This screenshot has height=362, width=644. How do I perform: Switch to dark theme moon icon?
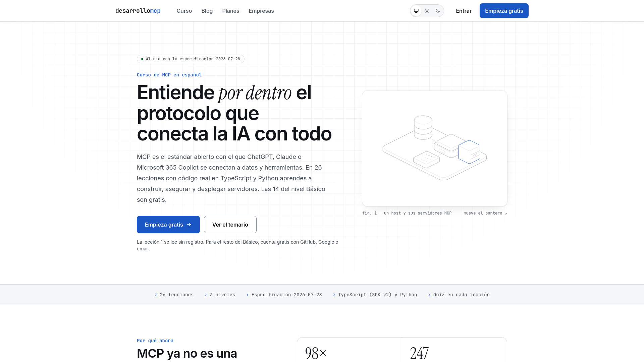point(438,11)
